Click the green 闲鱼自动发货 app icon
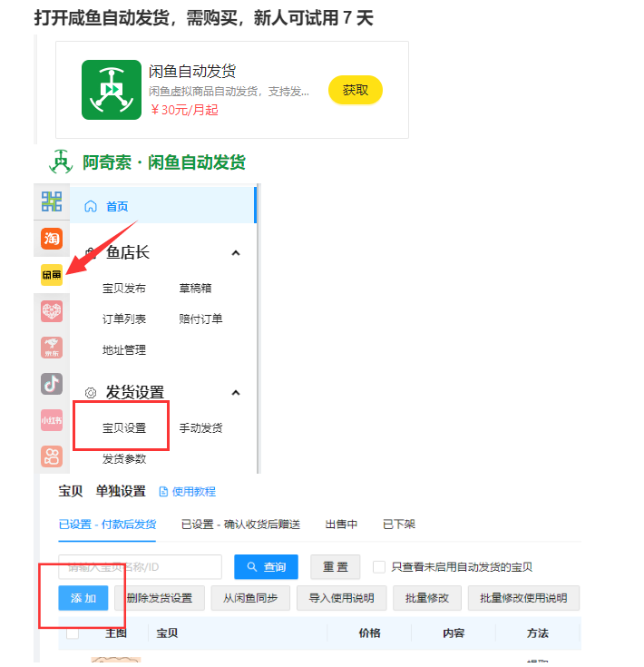Image resolution: width=644 pixels, height=667 pixels. (112, 90)
